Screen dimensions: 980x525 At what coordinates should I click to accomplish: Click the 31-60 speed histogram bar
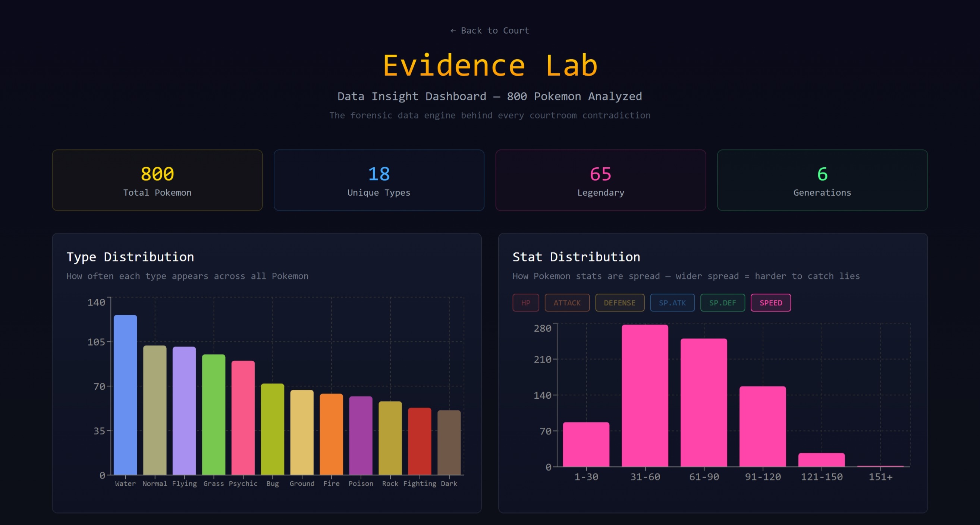[645, 395]
